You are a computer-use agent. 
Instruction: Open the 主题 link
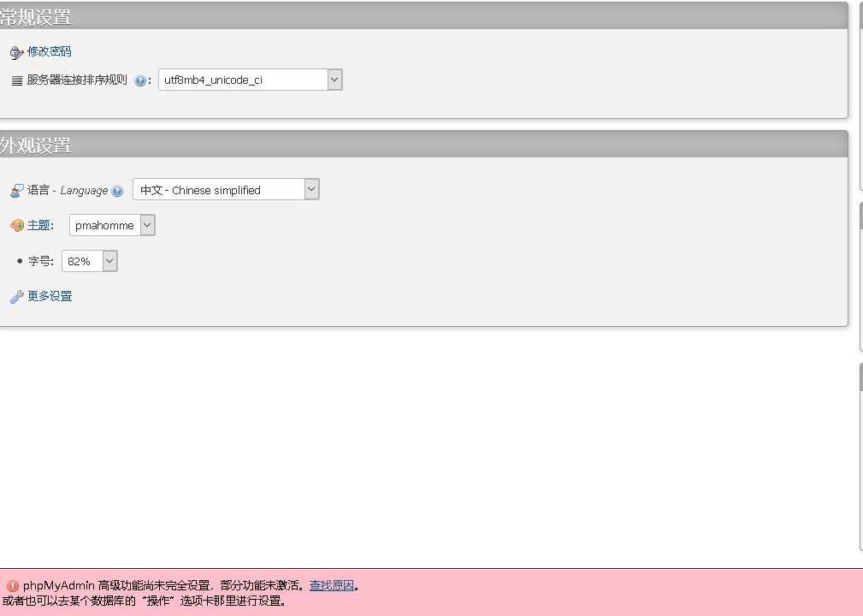pyautogui.click(x=40, y=225)
